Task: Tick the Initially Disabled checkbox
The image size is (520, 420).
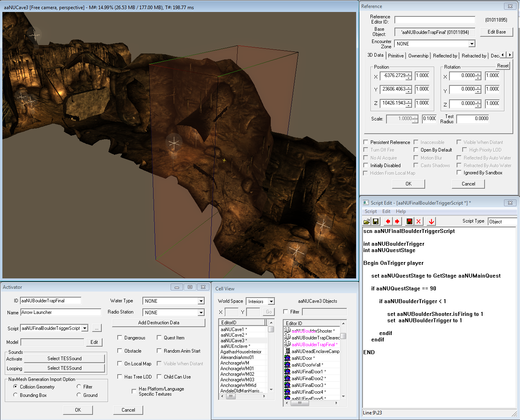Action: (366, 166)
